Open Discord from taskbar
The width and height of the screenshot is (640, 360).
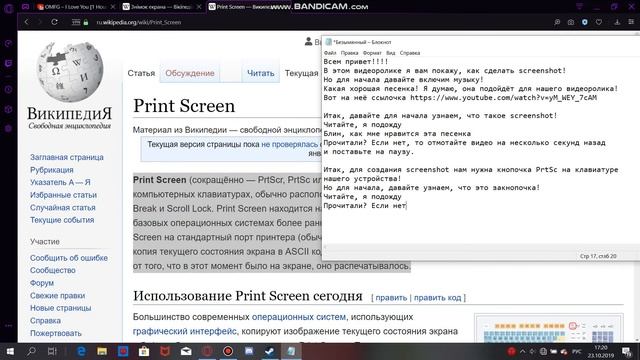click(249, 351)
